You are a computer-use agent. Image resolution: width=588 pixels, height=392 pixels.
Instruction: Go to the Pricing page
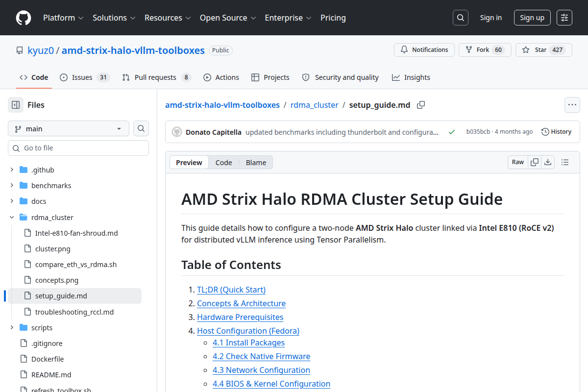point(333,18)
